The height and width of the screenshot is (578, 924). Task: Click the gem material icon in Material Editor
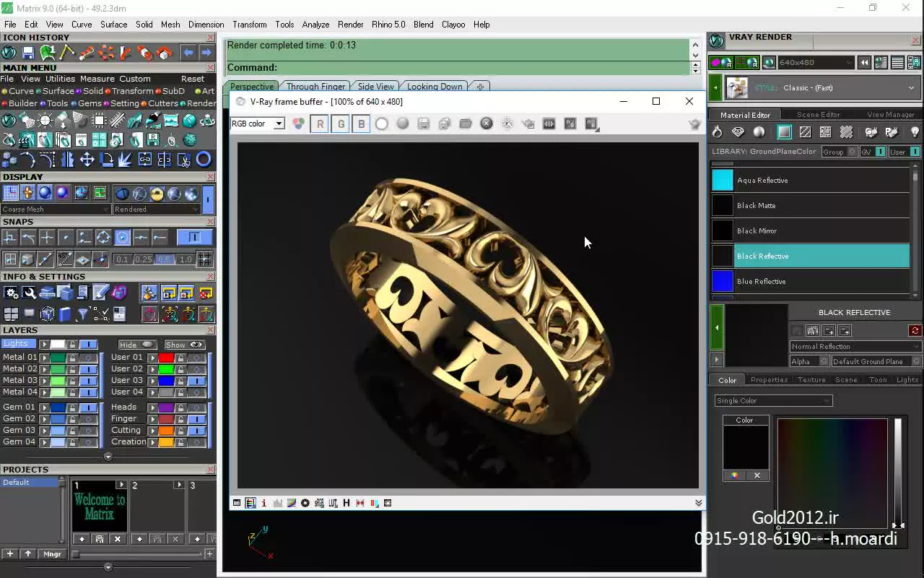(x=738, y=132)
